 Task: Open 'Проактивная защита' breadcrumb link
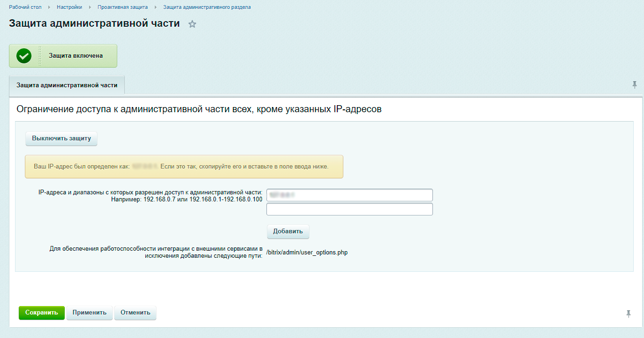click(x=122, y=7)
